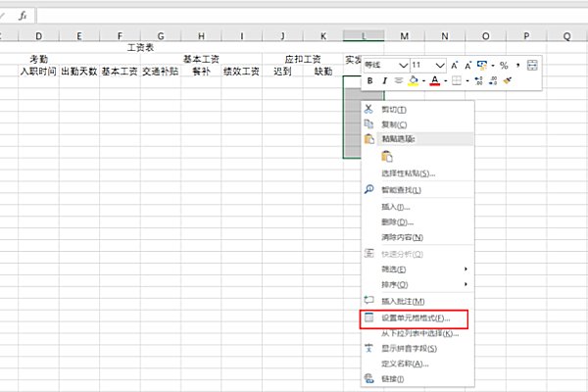Open 设置单元格格式(F) format cells
Image resolution: width=588 pixels, height=392 pixels.
coord(416,318)
